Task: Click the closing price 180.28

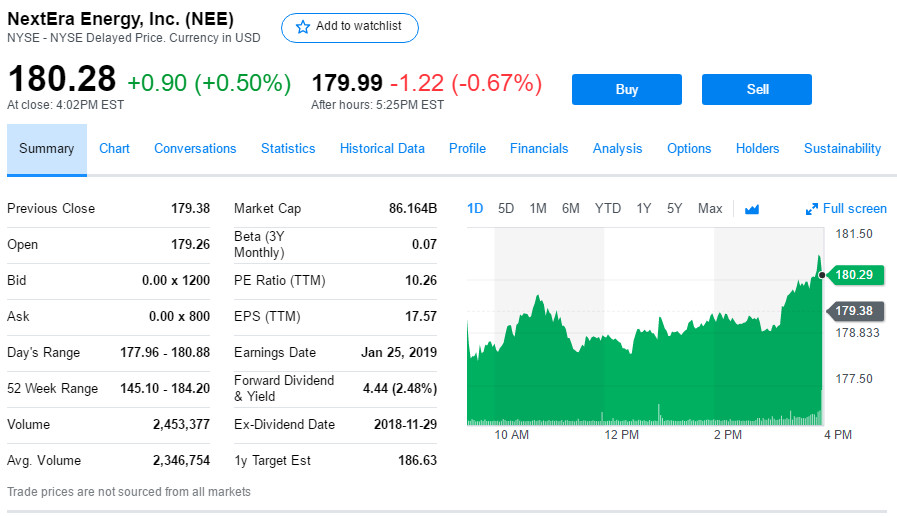Action: point(62,79)
